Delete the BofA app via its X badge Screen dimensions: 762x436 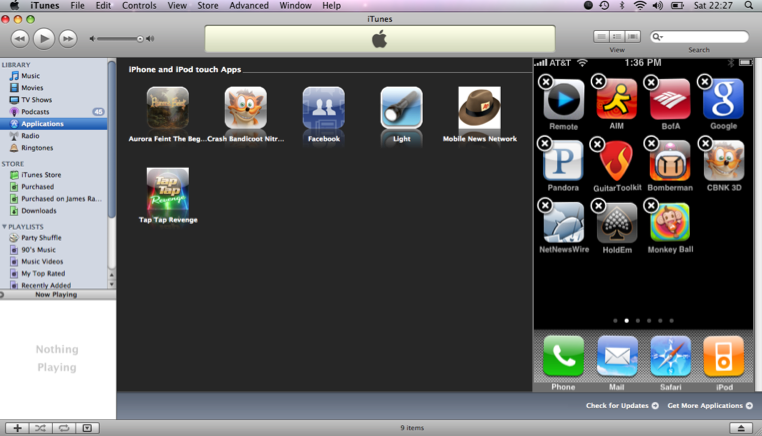(x=651, y=82)
